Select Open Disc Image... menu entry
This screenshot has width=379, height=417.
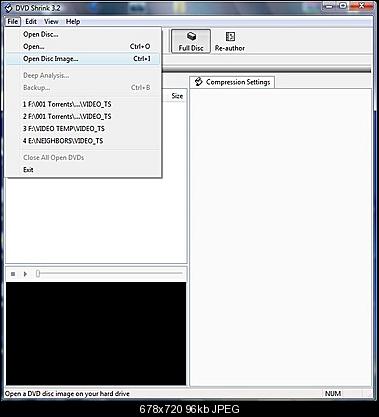tap(83, 59)
